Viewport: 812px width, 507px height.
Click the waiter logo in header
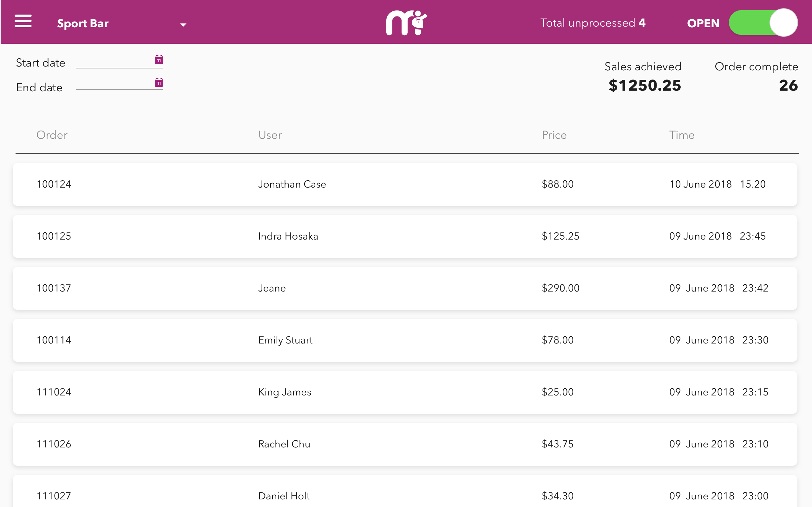(x=406, y=22)
